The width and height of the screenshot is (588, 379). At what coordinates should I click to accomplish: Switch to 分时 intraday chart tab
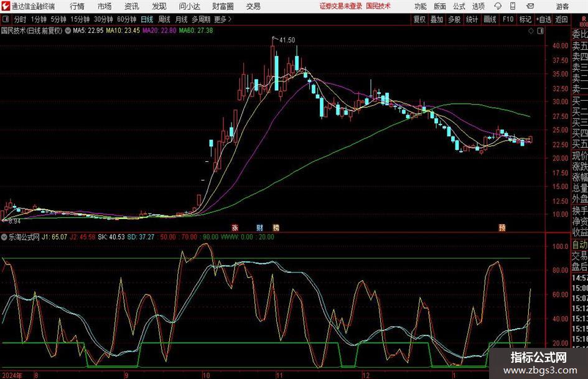[20, 19]
